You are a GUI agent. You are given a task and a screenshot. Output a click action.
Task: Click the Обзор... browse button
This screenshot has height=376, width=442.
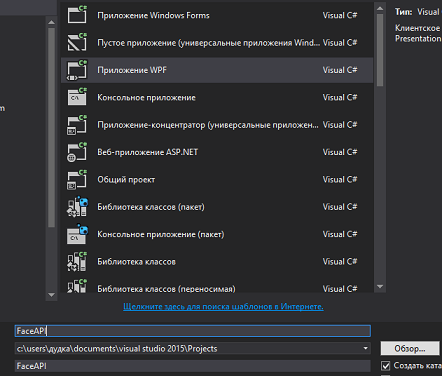[410, 349]
